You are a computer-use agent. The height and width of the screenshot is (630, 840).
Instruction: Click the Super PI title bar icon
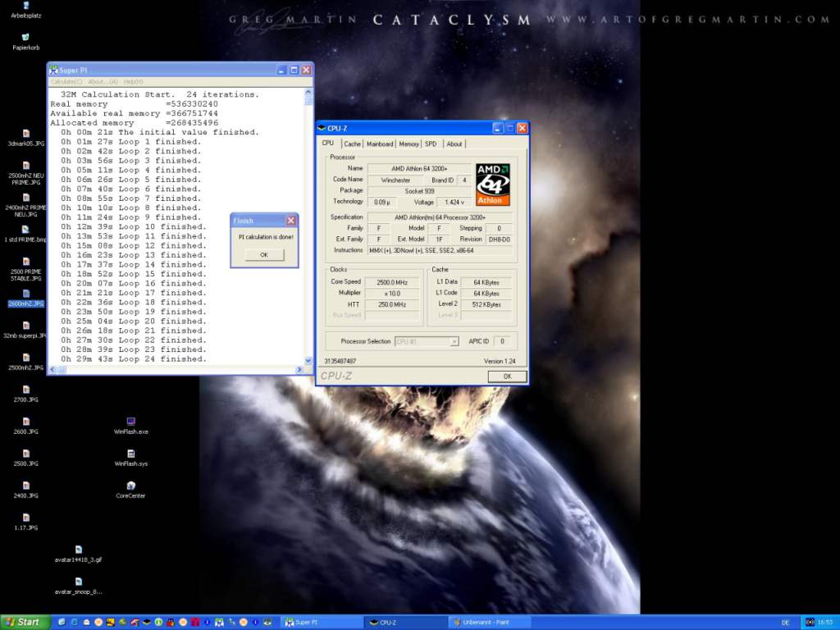point(53,71)
